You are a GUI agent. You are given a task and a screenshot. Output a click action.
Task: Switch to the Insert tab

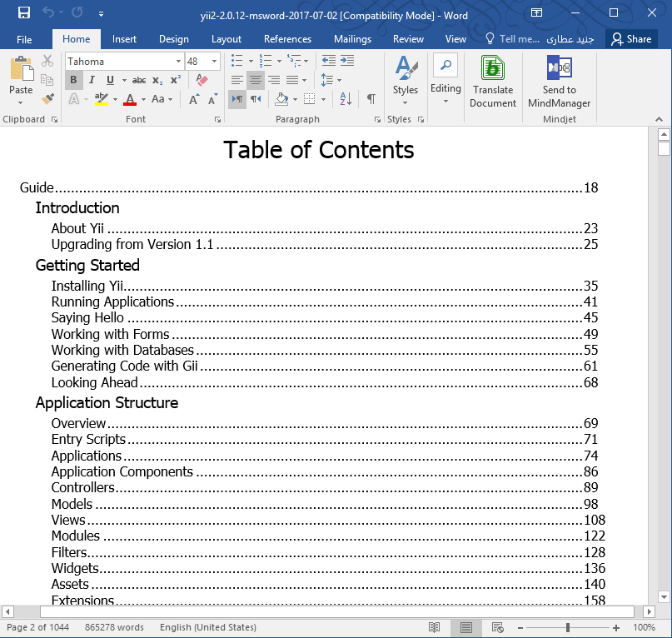[124, 39]
